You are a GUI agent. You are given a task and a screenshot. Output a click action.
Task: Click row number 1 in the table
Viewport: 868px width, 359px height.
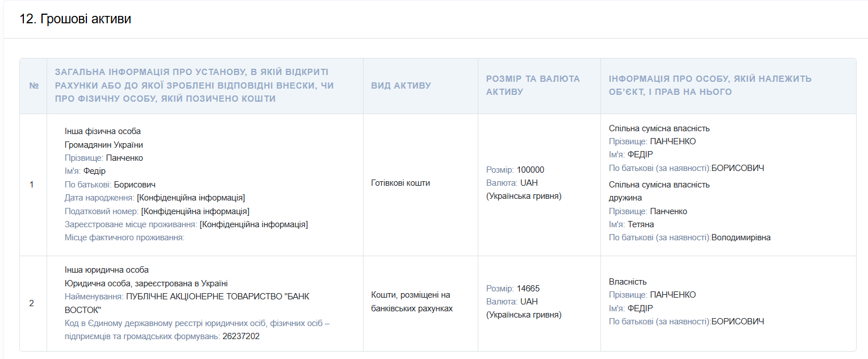pyautogui.click(x=32, y=185)
